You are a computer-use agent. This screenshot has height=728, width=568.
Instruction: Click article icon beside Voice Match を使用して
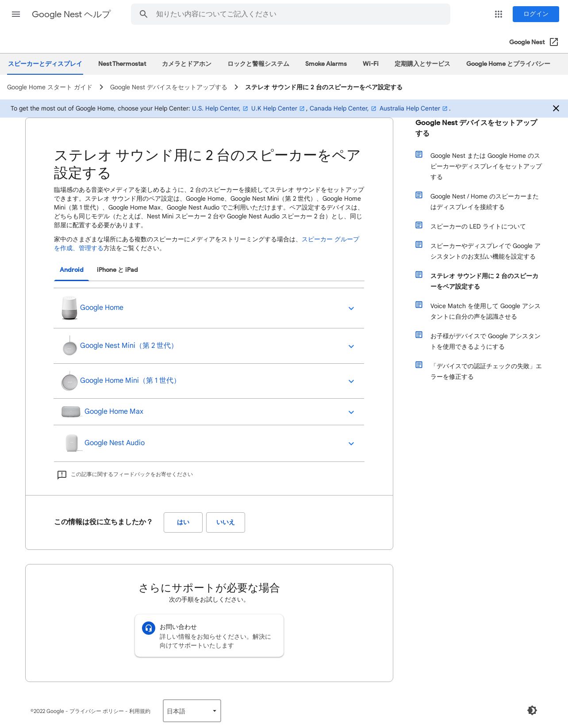click(419, 305)
